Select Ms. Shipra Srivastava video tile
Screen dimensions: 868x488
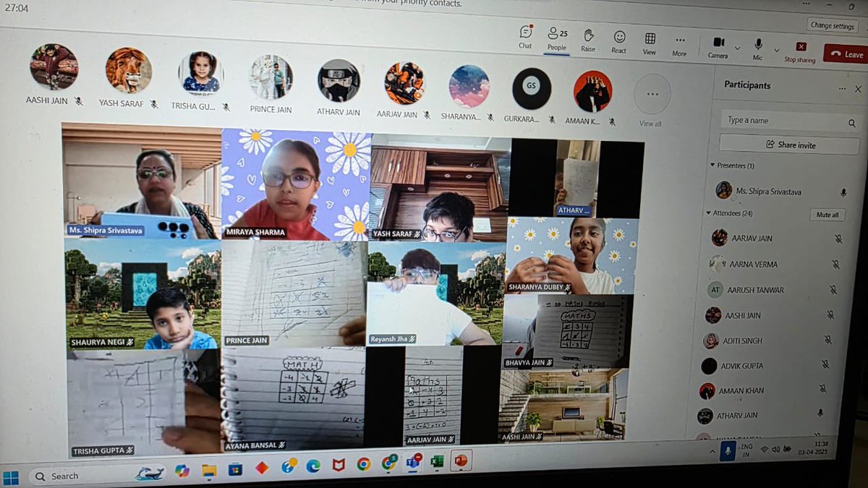point(141,180)
